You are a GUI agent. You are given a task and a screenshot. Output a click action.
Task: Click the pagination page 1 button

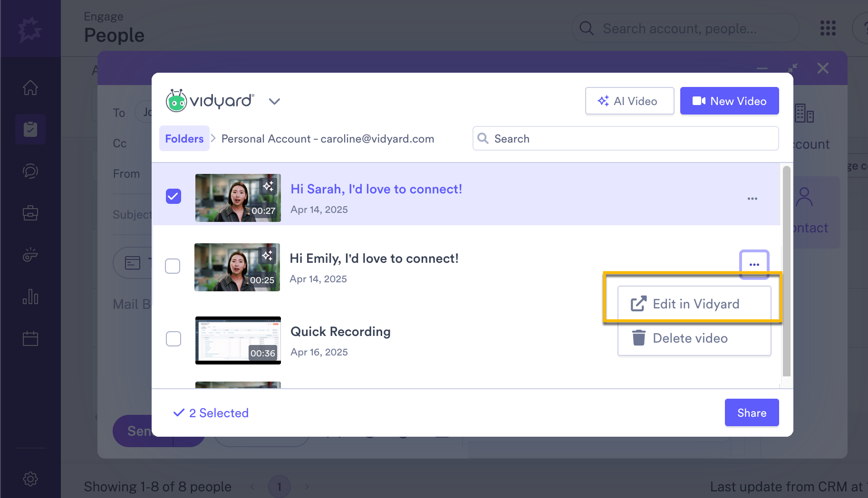point(279,487)
